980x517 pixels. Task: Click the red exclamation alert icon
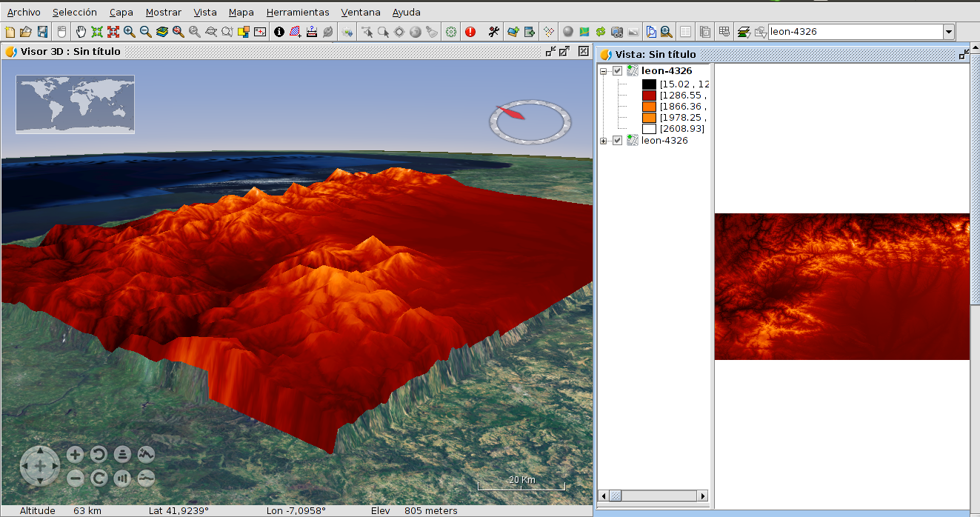point(470,32)
